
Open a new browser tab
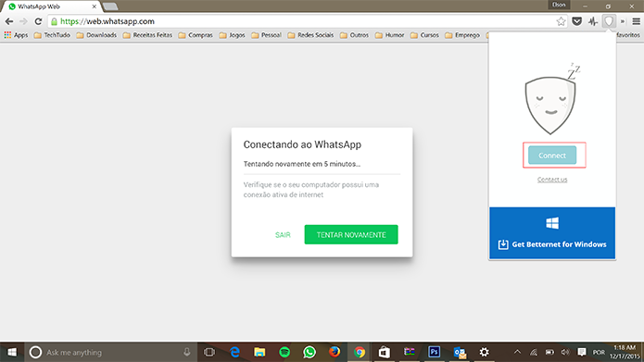coord(110,6)
